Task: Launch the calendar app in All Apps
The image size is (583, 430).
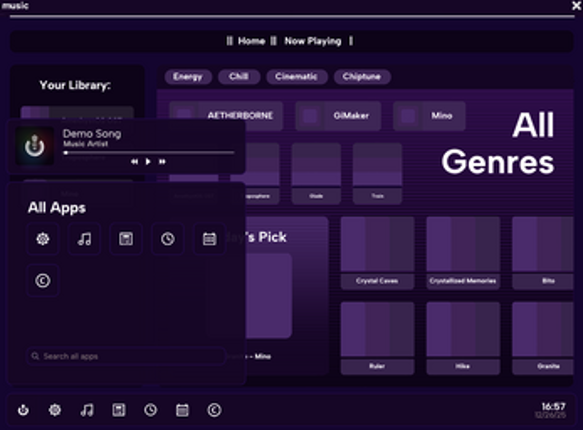Action: pos(209,239)
